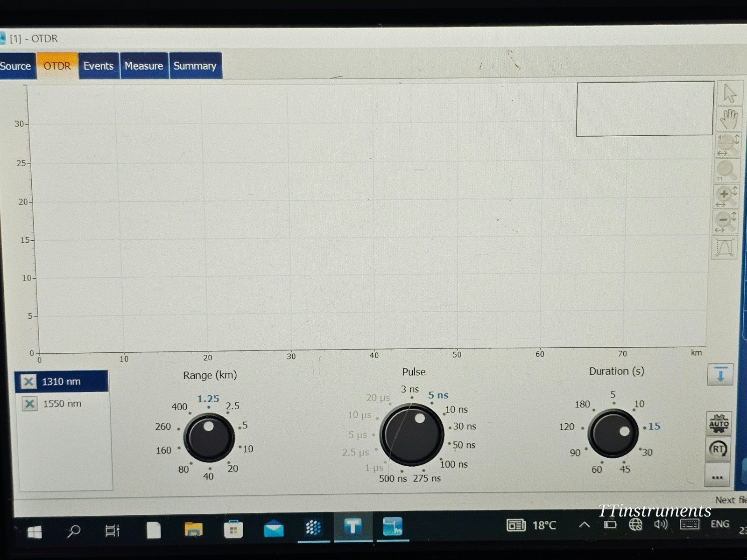This screenshot has height=560, width=747.
Task: Show hidden system tray icons
Action: [584, 525]
